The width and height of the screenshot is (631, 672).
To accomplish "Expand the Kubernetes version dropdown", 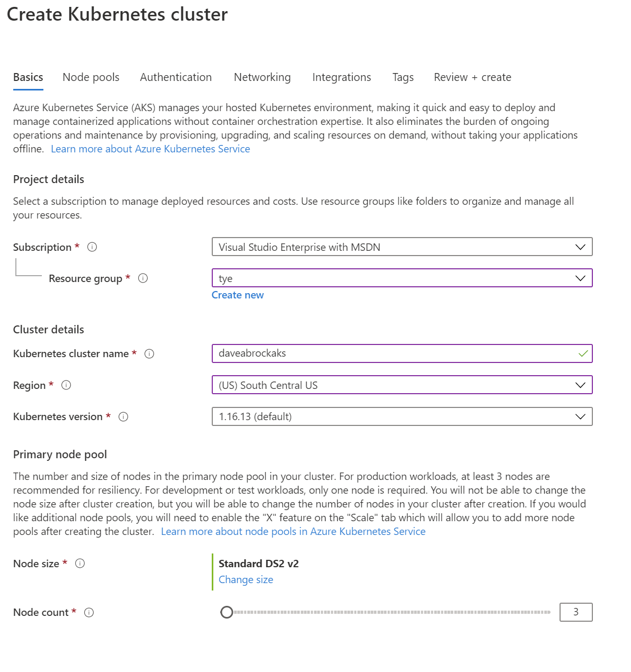I will [x=581, y=416].
